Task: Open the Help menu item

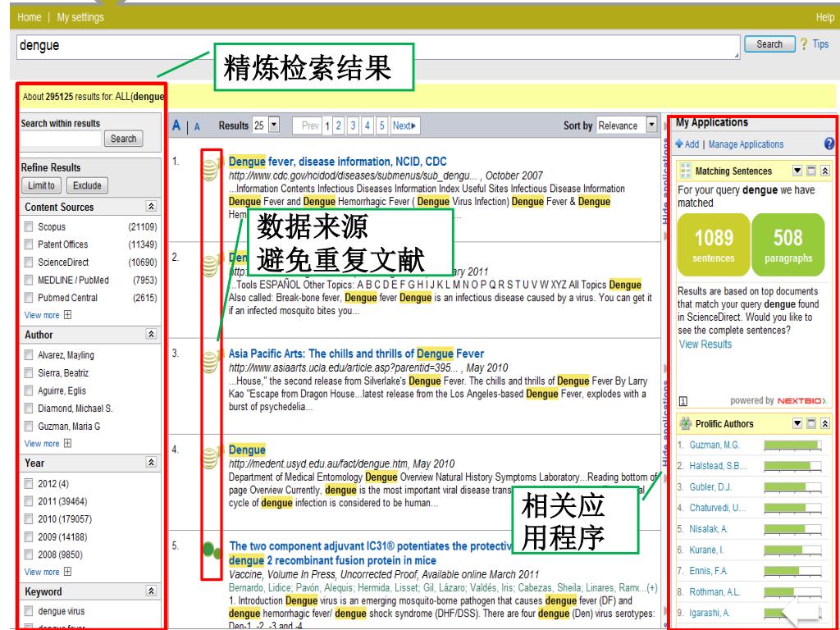Action: click(824, 17)
